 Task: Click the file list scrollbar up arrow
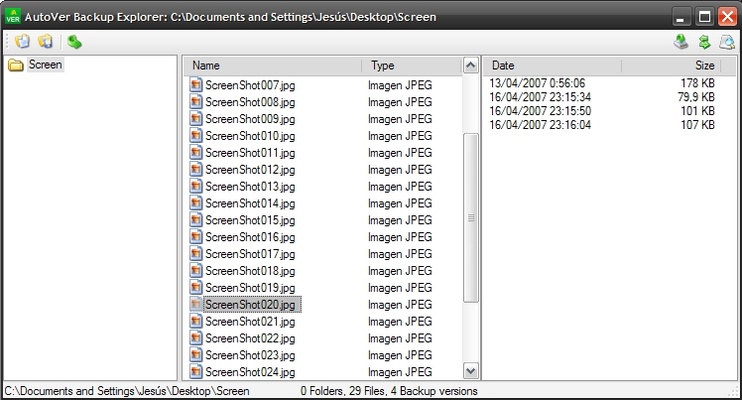[470, 65]
